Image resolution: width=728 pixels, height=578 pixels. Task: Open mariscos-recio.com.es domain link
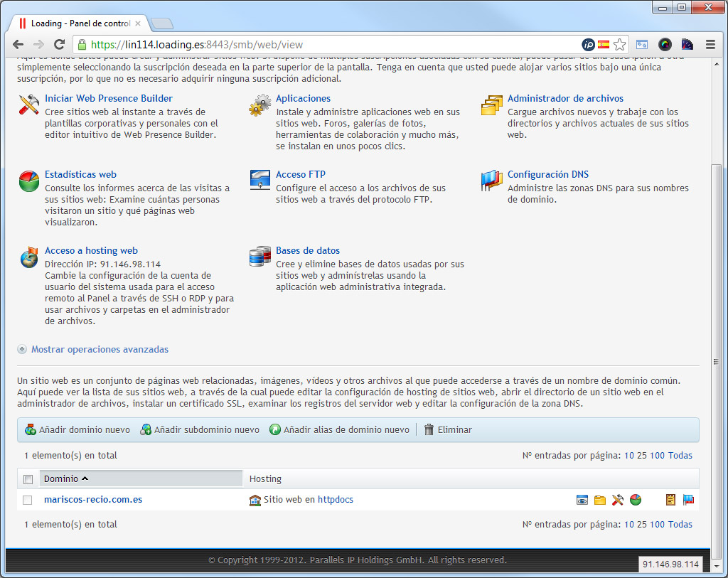tap(93, 500)
